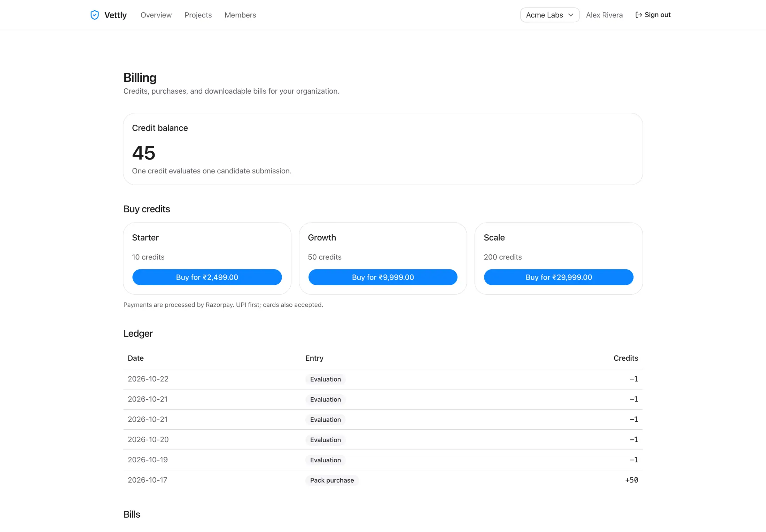Select the 2026-10-20 ledger date
Image resolution: width=766 pixels, height=532 pixels.
click(148, 439)
